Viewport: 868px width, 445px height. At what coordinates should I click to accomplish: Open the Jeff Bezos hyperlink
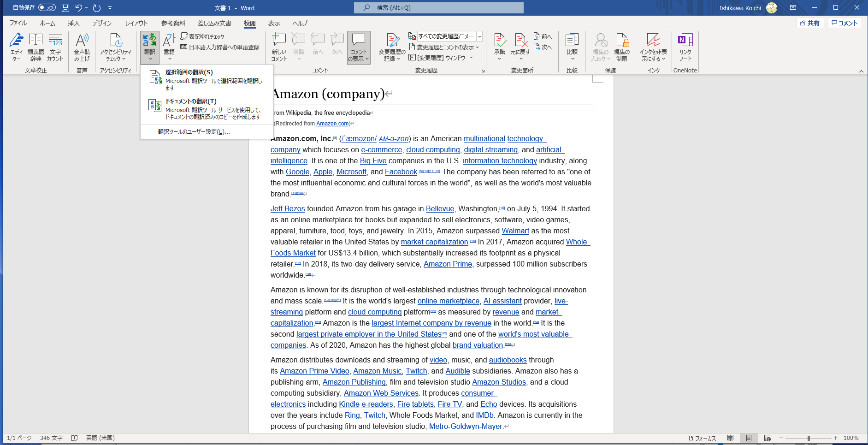click(288, 209)
